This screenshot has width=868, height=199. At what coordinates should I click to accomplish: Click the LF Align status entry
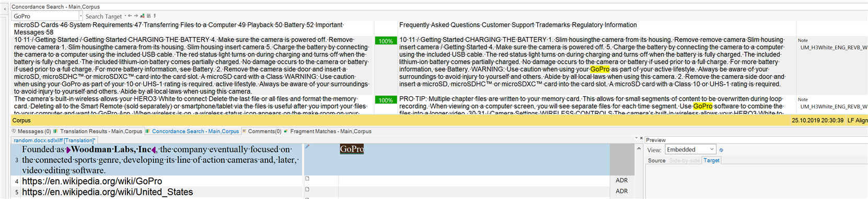click(858, 120)
